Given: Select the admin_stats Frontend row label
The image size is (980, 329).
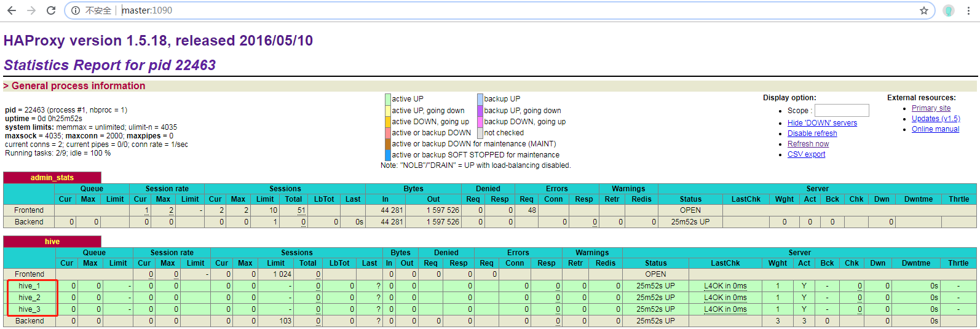Looking at the screenshot, I should (29, 210).
